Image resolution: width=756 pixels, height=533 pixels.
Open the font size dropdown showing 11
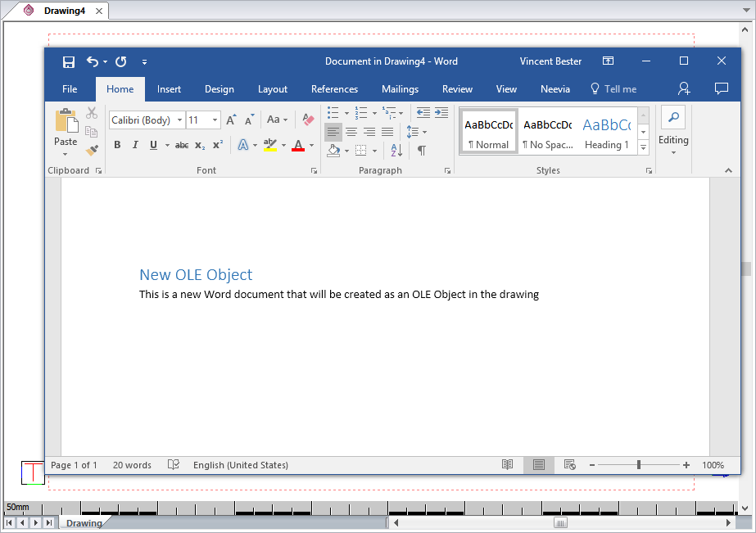(215, 120)
